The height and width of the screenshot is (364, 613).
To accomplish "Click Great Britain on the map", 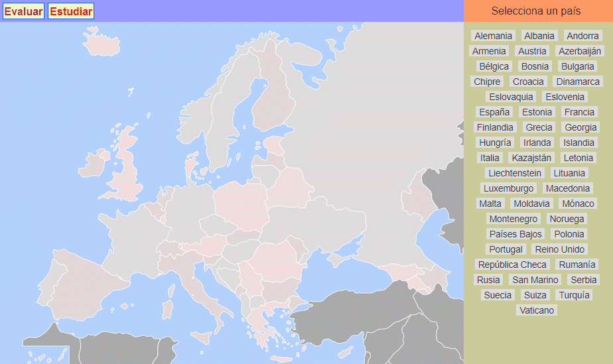I will coord(127,168).
